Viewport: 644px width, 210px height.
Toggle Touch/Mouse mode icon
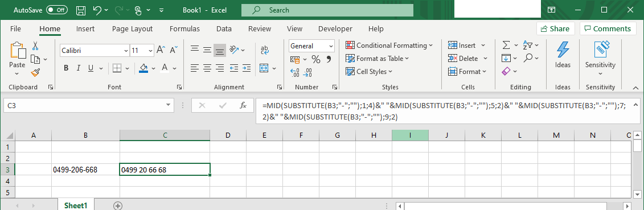[x=138, y=10]
